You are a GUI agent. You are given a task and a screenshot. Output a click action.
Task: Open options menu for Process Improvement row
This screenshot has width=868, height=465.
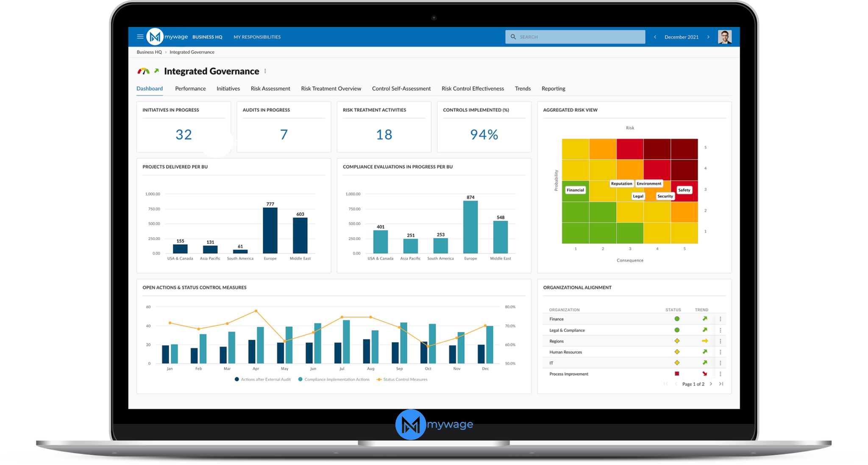point(720,374)
